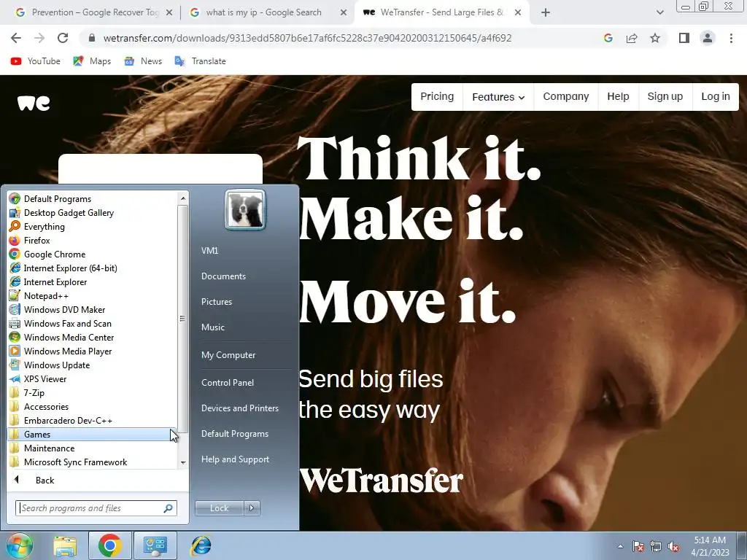Open Internet Explorer taskbar icon
This screenshot has height=560, width=747.
click(201, 545)
